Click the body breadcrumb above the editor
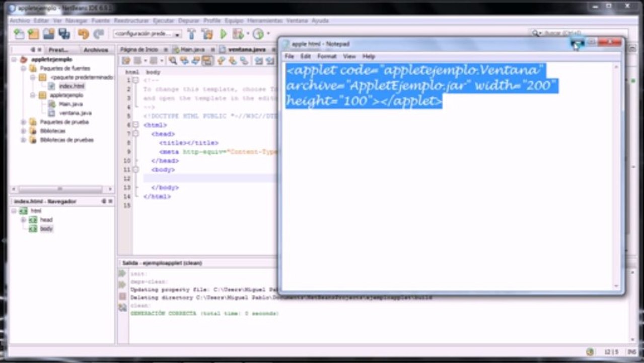 [153, 72]
